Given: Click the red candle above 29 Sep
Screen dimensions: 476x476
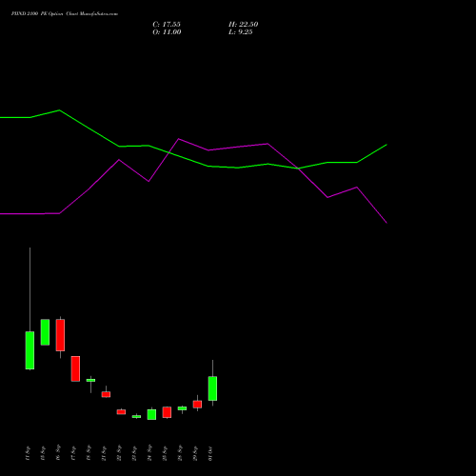Looking at the screenshot, I should [197, 405].
